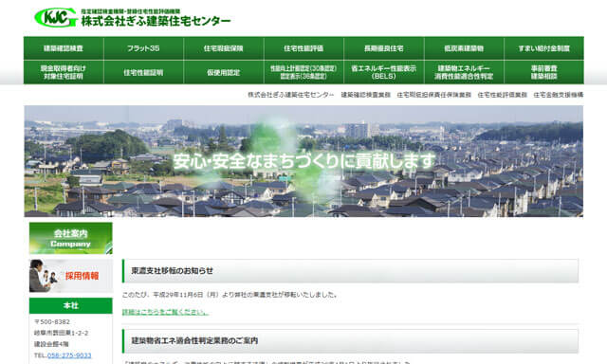Go to 住宅性能評価 in navigation
Viewport: 607px width, 364px height.
(x=303, y=48)
